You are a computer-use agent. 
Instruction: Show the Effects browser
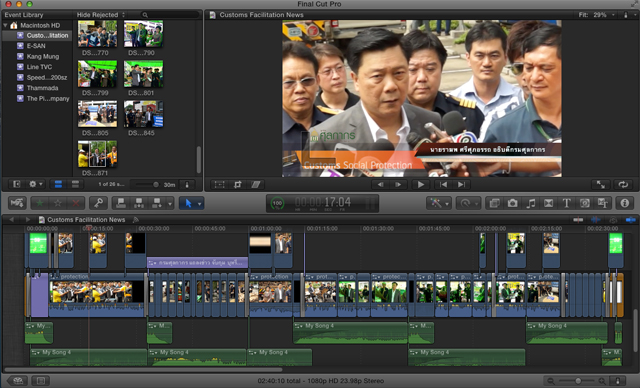pos(494,203)
